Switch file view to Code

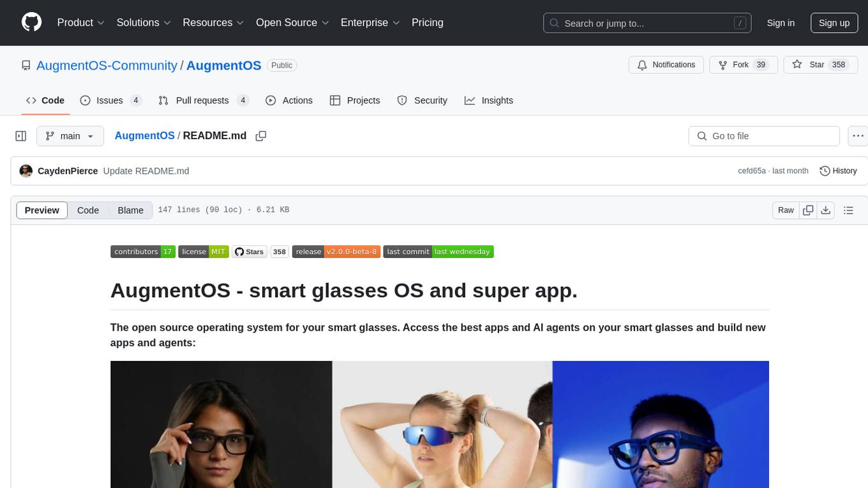coord(88,210)
